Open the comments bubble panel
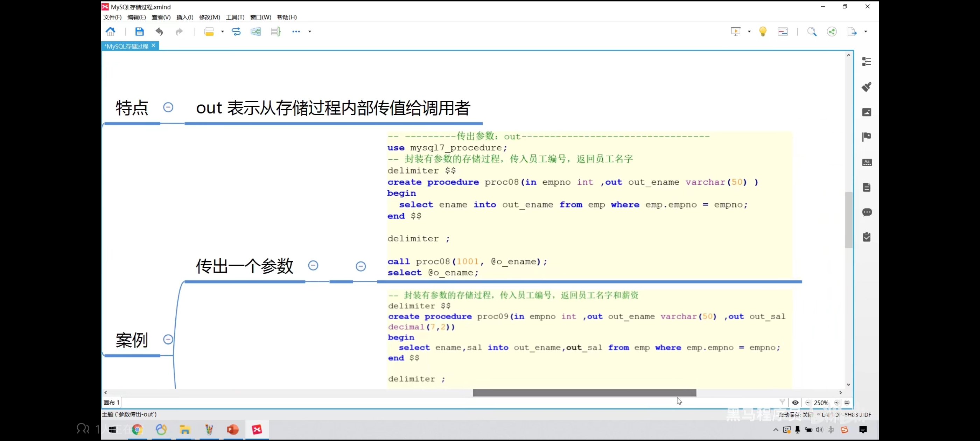Viewport: 980px width, 441px height. 866,212
